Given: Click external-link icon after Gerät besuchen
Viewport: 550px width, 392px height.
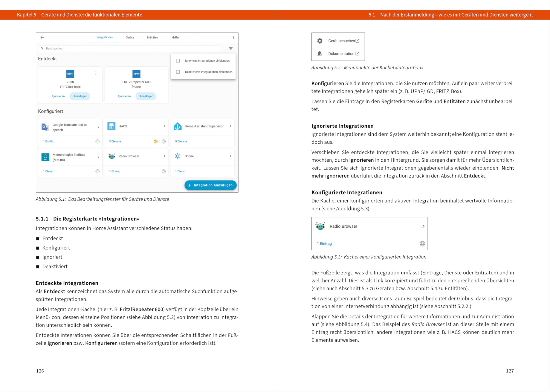Looking at the screenshot, I should pyautogui.click(x=357, y=41).
